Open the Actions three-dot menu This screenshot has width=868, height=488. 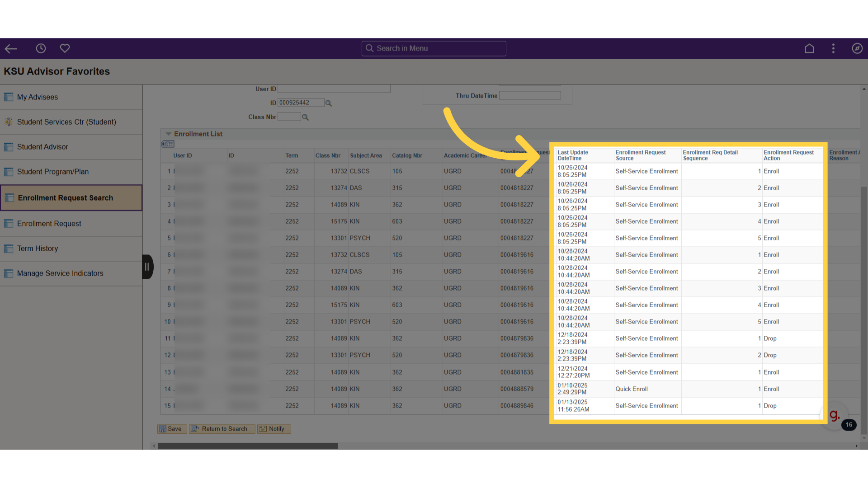click(833, 48)
